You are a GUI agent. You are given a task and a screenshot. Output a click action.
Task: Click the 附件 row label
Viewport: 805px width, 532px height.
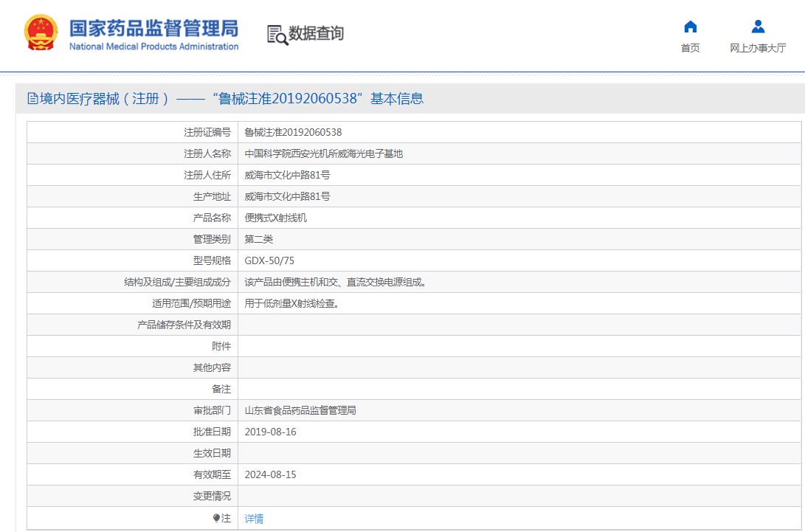tap(221, 346)
